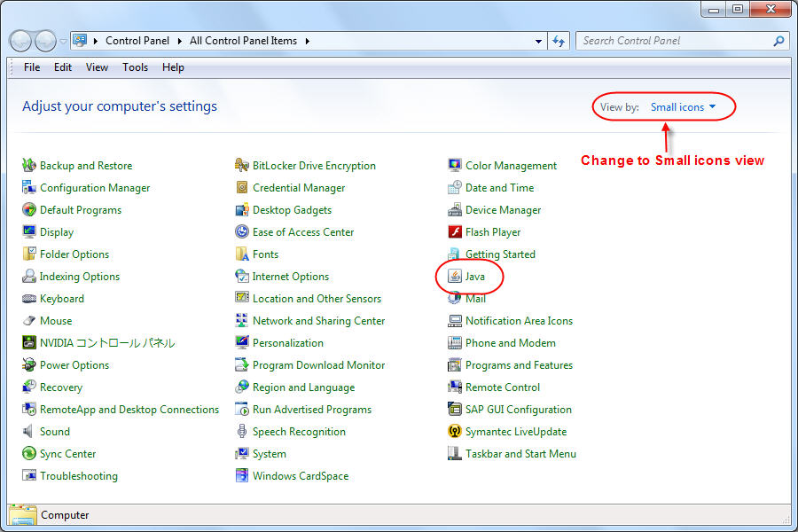The width and height of the screenshot is (798, 532).
Task: Click the Sound speaker icon
Action: tap(28, 431)
